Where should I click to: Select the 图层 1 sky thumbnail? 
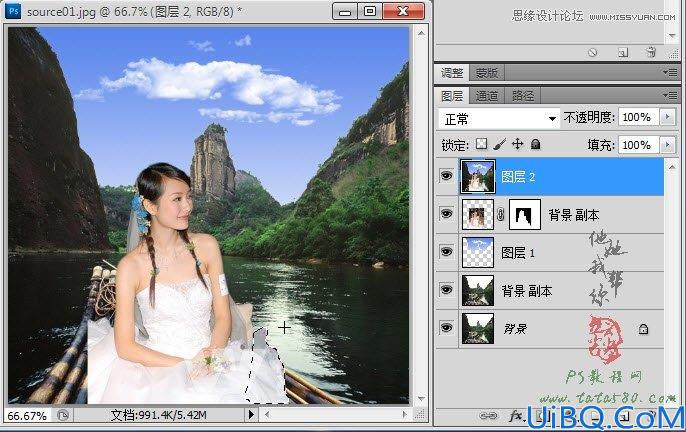pos(478,253)
